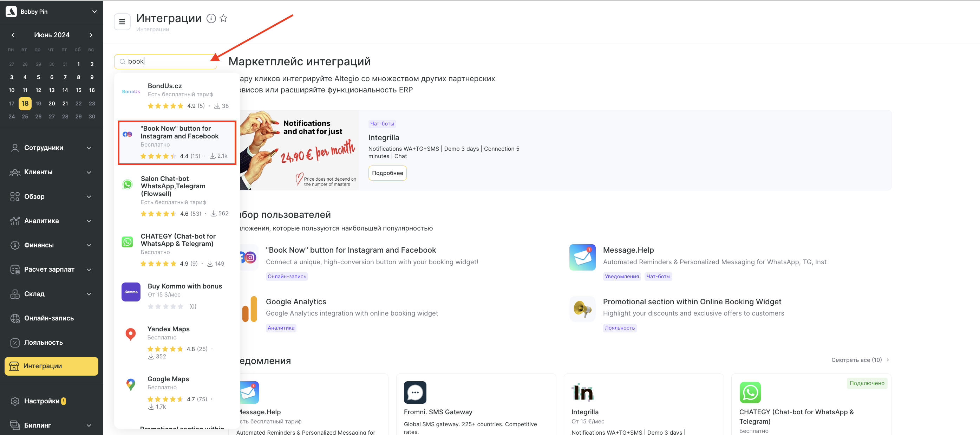This screenshot has width=980, height=435.
Task: Click the Аналитика chart icon
Action: [15, 221]
